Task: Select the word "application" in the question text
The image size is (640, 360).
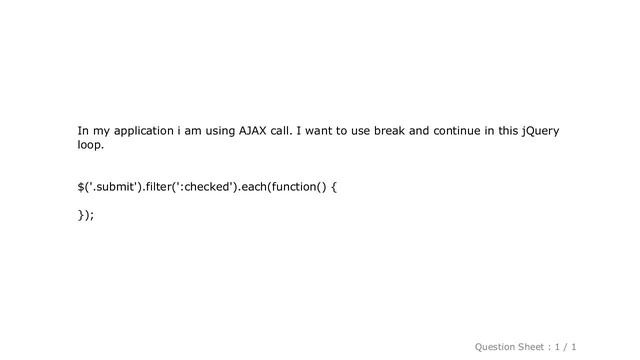Action: pyautogui.click(x=144, y=131)
